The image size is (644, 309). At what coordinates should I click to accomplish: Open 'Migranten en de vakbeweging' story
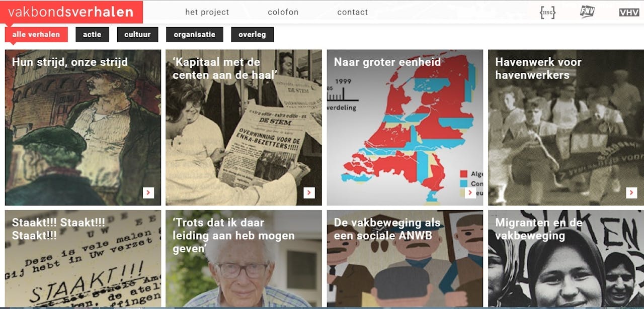tap(566, 259)
